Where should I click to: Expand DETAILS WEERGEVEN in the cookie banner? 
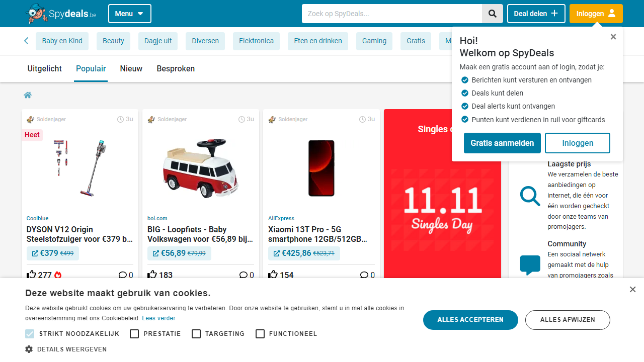coord(65,348)
